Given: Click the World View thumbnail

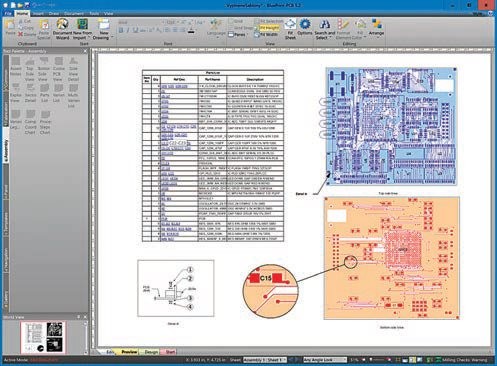Looking at the screenshot, I should [x=42, y=337].
